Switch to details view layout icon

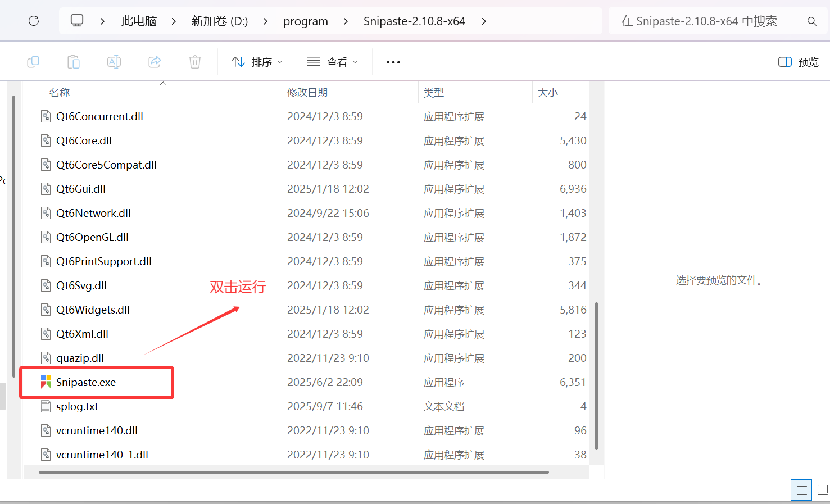click(801, 490)
